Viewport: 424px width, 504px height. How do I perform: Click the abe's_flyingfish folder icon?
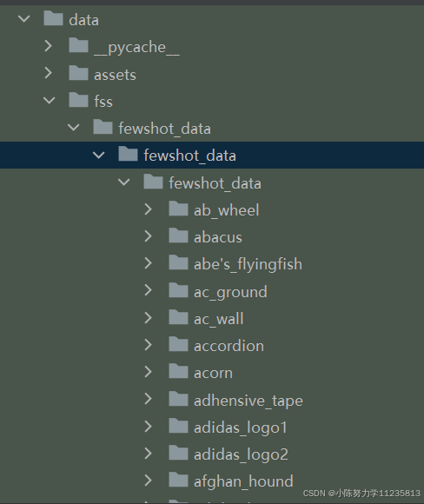(178, 262)
